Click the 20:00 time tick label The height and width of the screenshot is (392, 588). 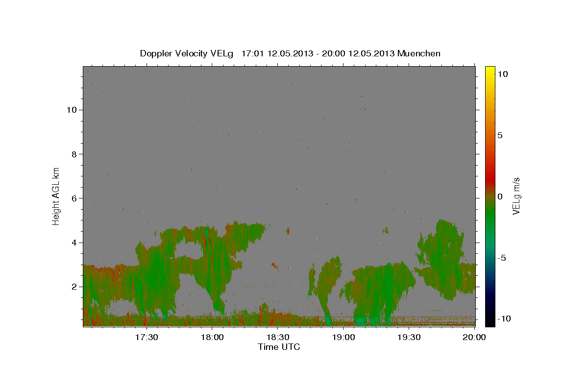(474, 337)
